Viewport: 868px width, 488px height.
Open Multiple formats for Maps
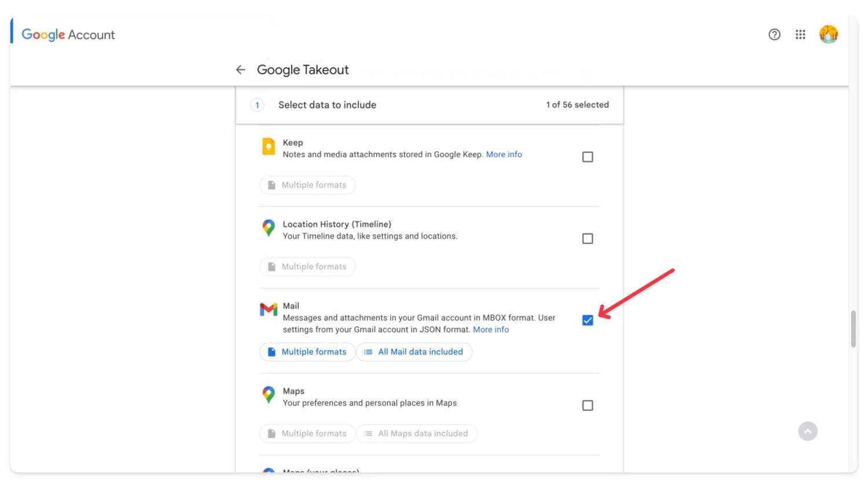[307, 434]
